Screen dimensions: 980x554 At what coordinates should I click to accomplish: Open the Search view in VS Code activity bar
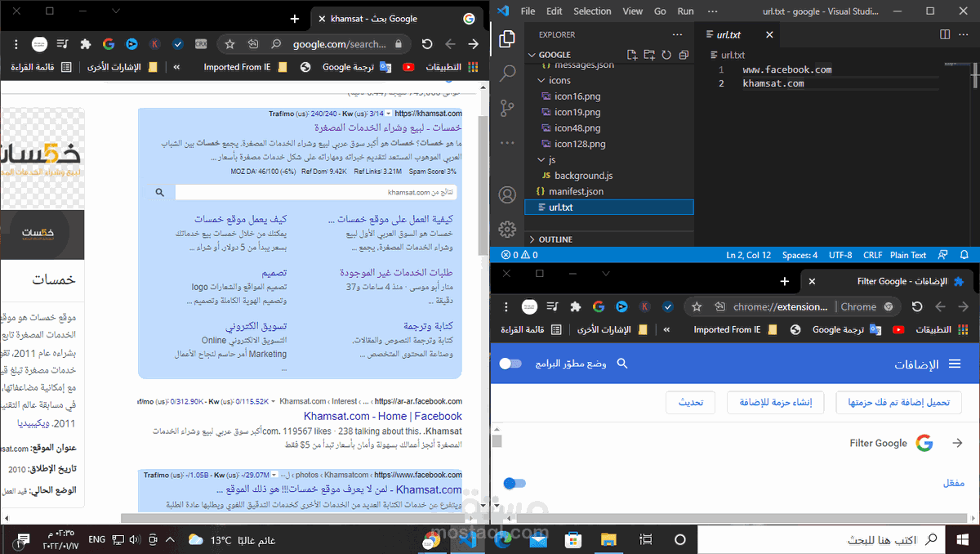pos(507,73)
